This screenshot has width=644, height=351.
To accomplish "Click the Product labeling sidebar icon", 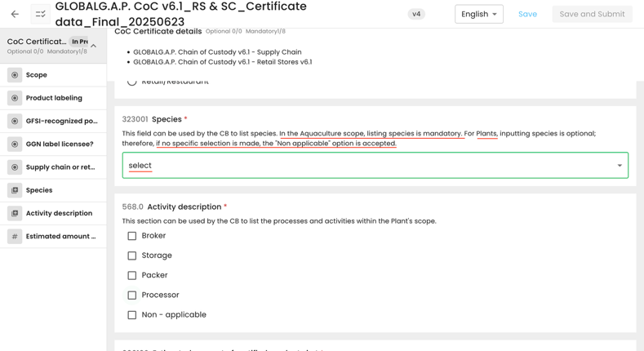I will click(15, 98).
